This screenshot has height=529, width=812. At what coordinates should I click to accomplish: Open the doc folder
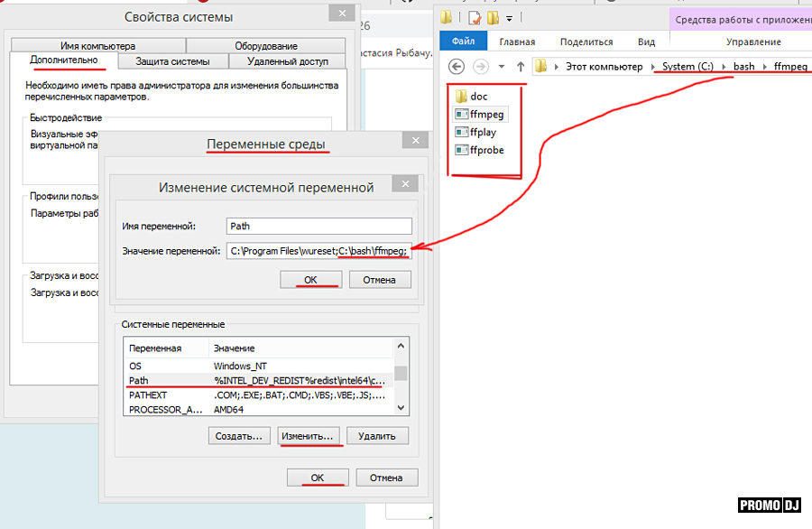point(478,96)
